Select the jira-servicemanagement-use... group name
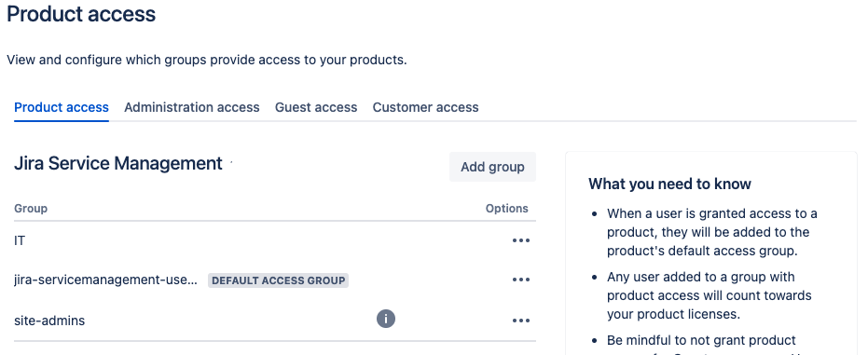The image size is (868, 355). tap(105, 280)
